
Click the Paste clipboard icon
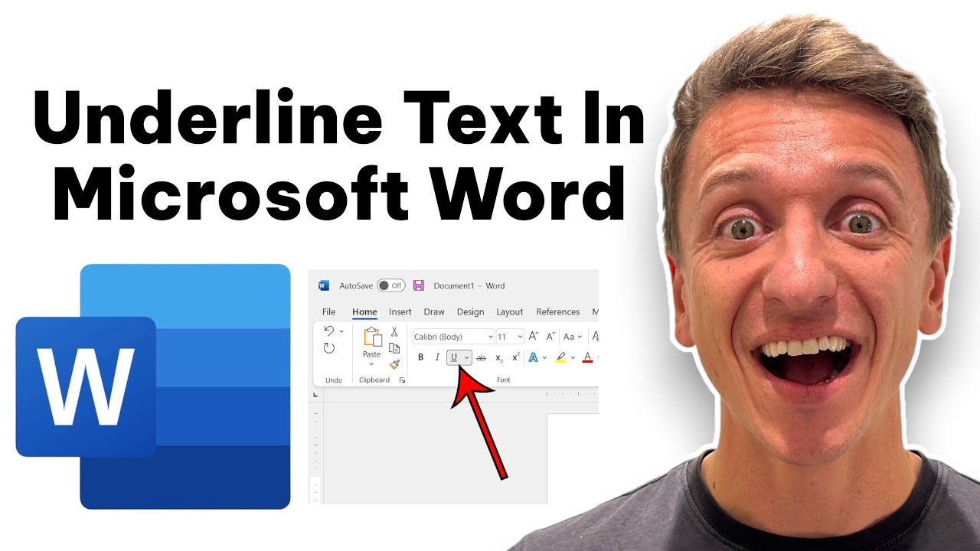(372, 337)
